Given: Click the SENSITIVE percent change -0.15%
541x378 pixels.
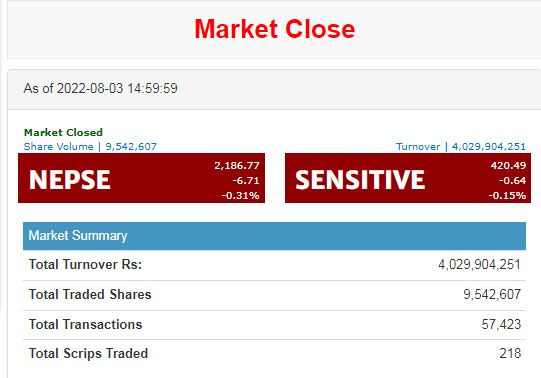Looking at the screenshot, I should (x=507, y=196).
